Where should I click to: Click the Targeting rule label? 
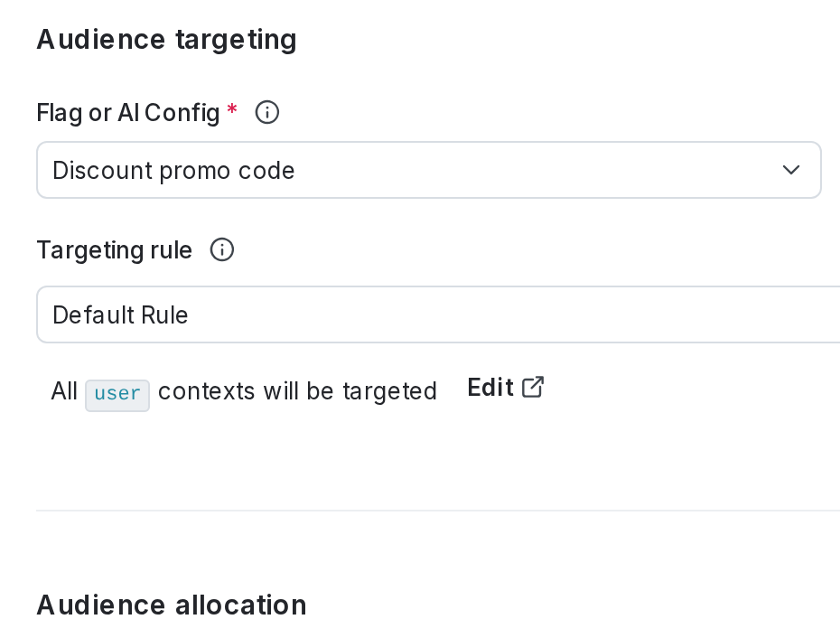click(x=114, y=250)
